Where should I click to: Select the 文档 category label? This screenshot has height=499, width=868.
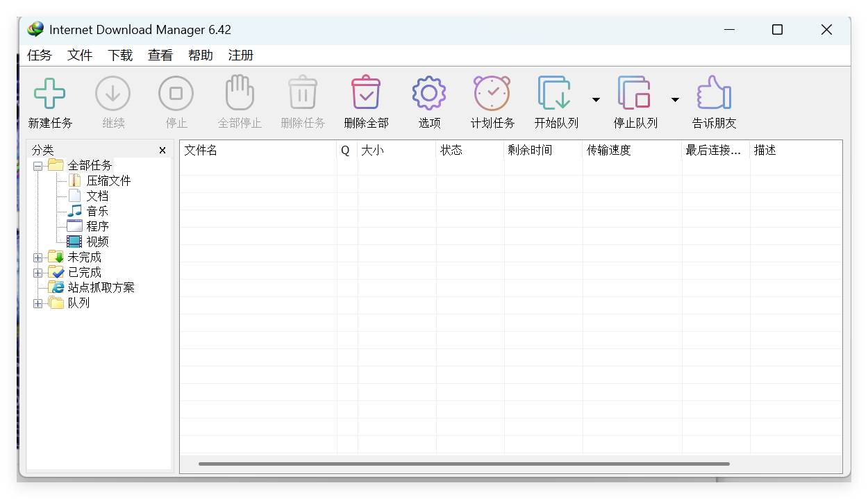97,196
